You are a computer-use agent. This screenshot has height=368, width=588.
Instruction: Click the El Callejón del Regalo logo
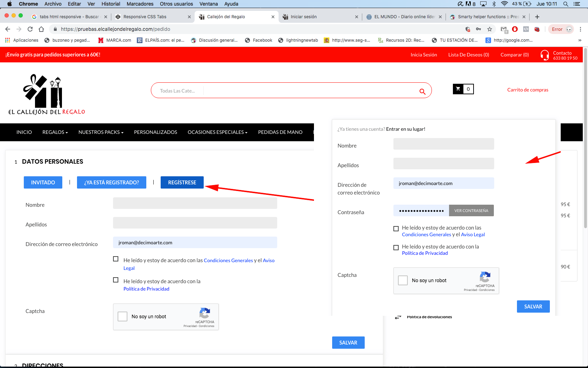(47, 95)
